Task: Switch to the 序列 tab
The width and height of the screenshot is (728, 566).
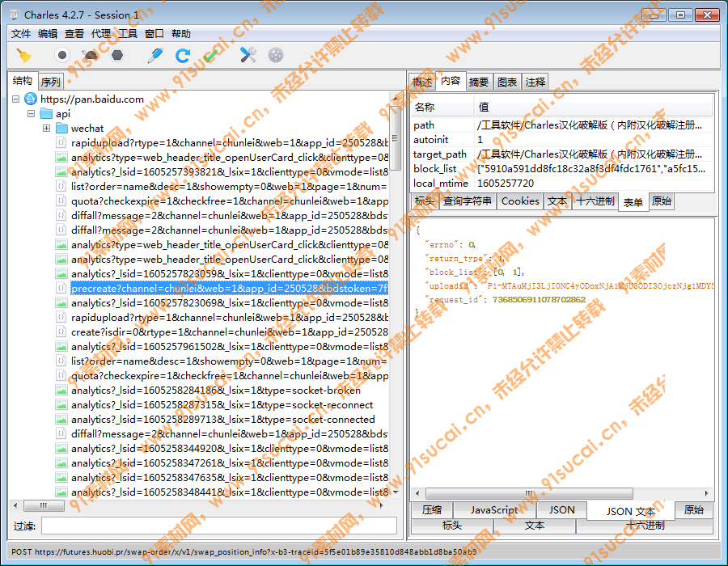Action: 50,82
